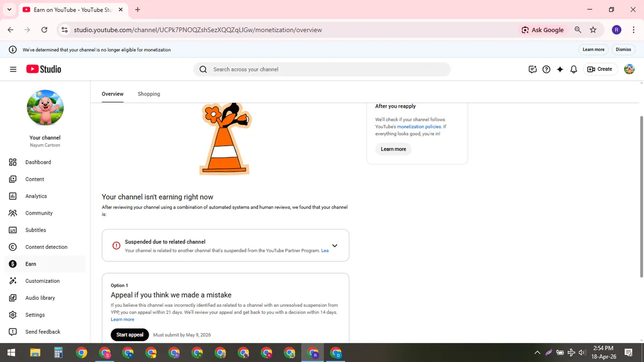Image resolution: width=644 pixels, height=362 pixels.
Task: Click the truncated Learn more link in the suspension card
Action: click(x=325, y=250)
